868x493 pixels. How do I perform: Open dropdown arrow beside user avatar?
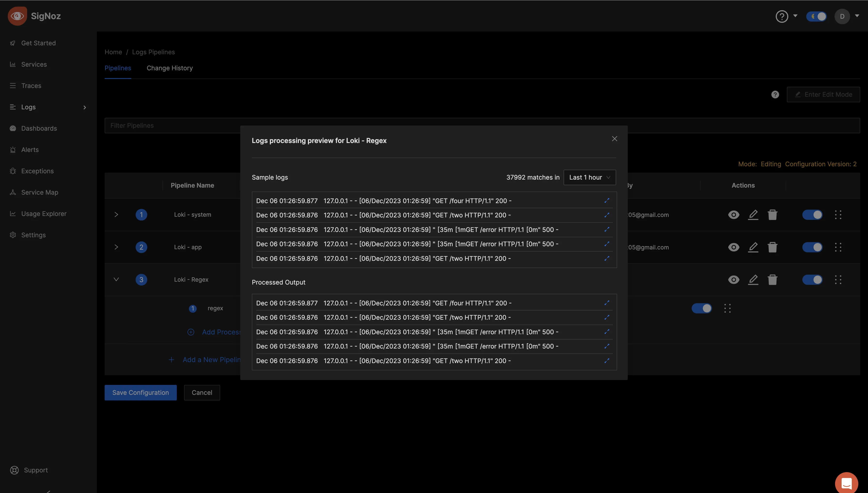point(857,16)
